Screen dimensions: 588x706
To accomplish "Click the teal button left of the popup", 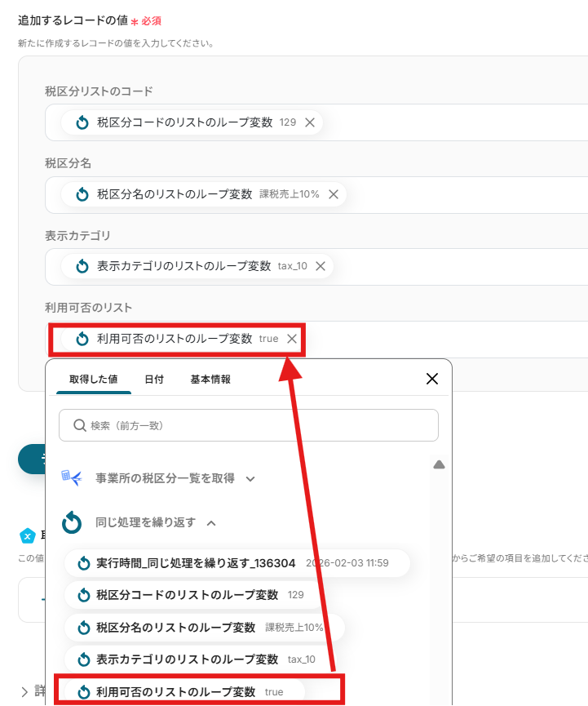I will [32, 459].
